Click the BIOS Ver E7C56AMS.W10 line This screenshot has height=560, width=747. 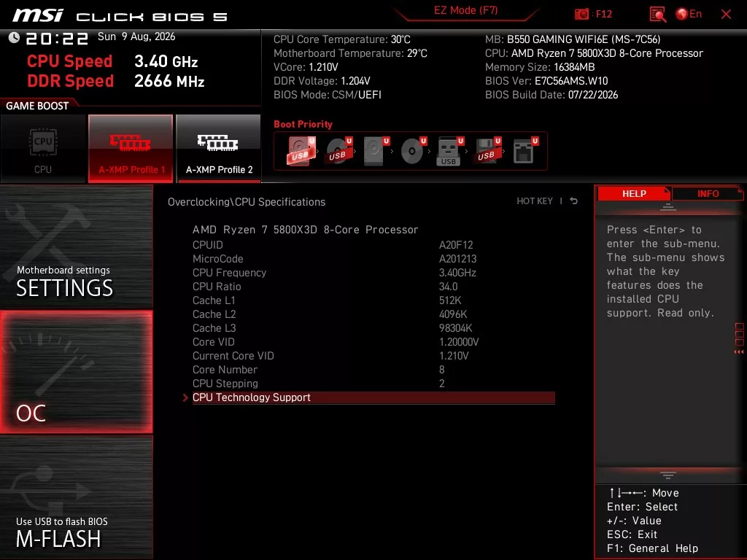pyautogui.click(x=546, y=81)
